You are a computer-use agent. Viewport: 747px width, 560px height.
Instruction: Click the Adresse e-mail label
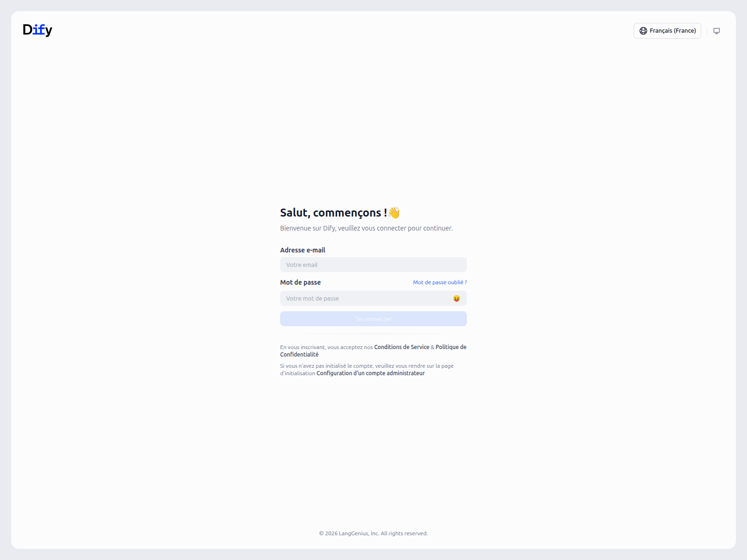pyautogui.click(x=303, y=250)
